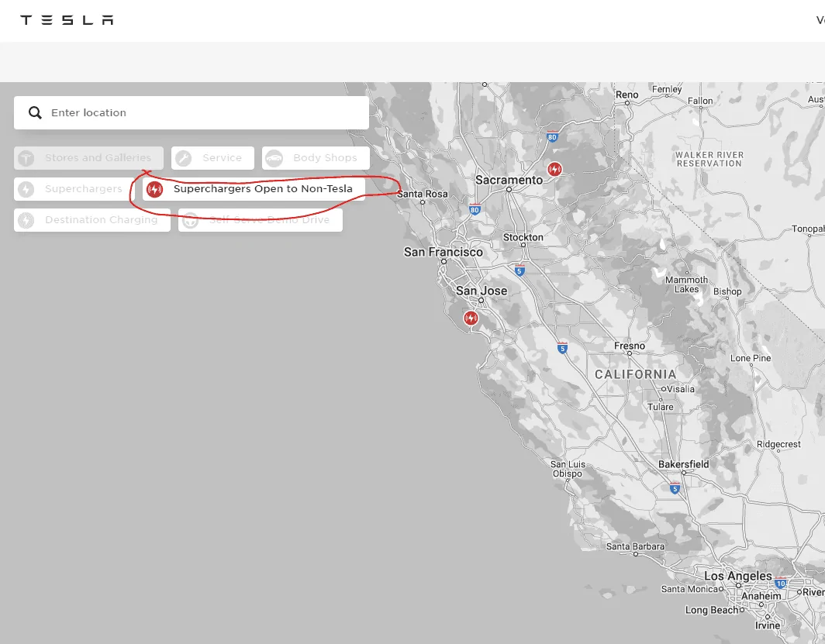
Task: Click the Supercharger pin south of San Jose
Action: [x=471, y=319]
